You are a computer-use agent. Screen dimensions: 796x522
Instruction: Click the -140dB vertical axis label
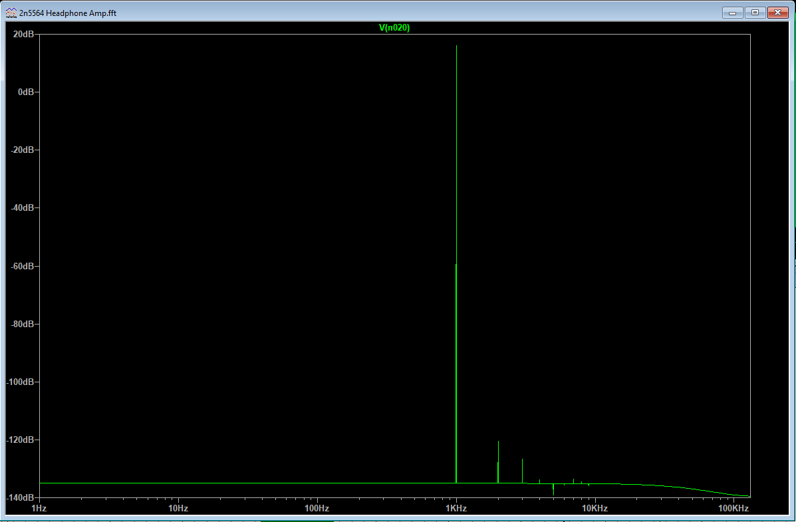tap(20, 498)
